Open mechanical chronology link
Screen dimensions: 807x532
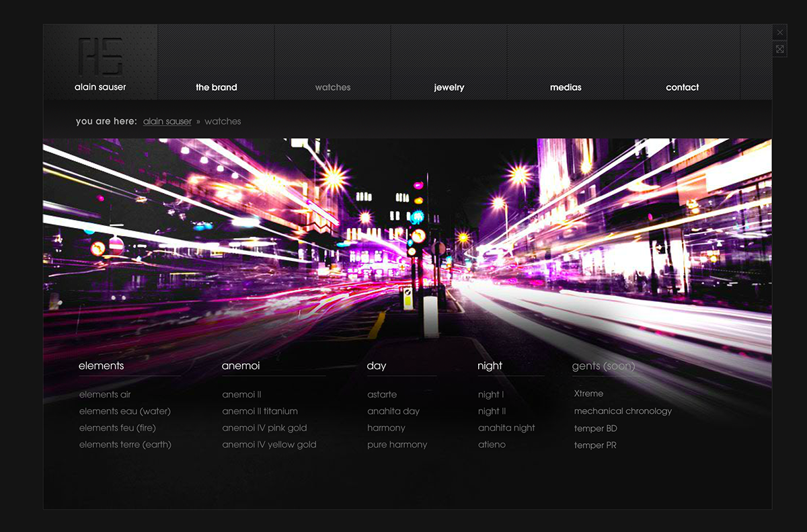click(x=623, y=411)
